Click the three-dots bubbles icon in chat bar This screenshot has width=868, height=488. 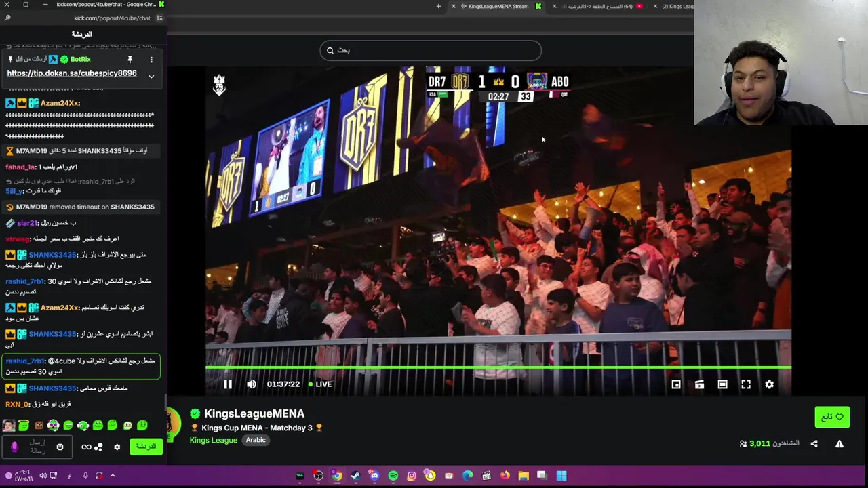pos(98,447)
